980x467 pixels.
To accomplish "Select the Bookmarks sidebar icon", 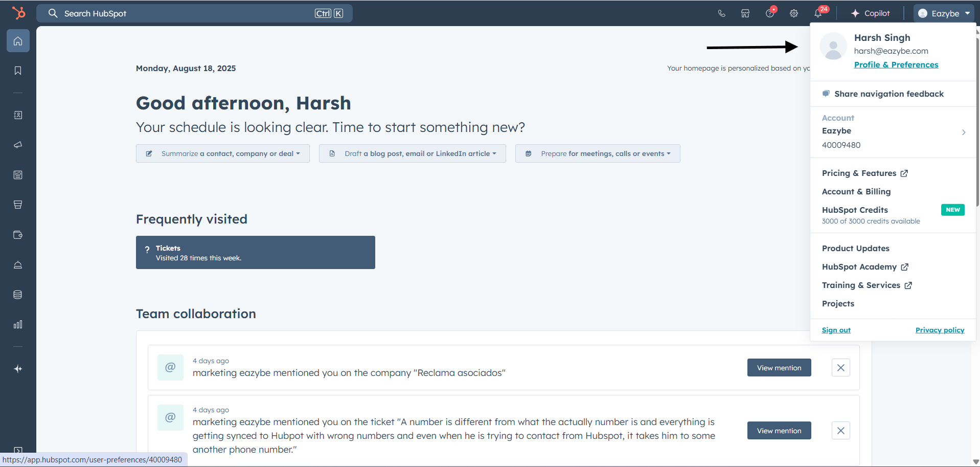I will click(18, 71).
